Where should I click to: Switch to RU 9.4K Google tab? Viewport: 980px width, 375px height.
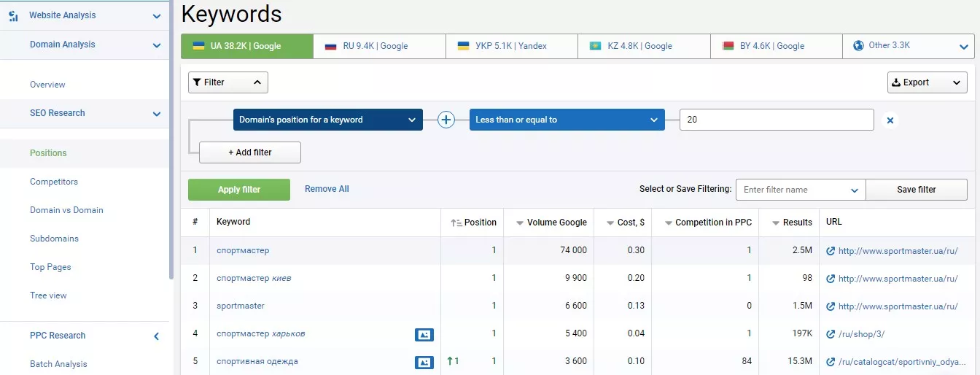[x=379, y=46]
